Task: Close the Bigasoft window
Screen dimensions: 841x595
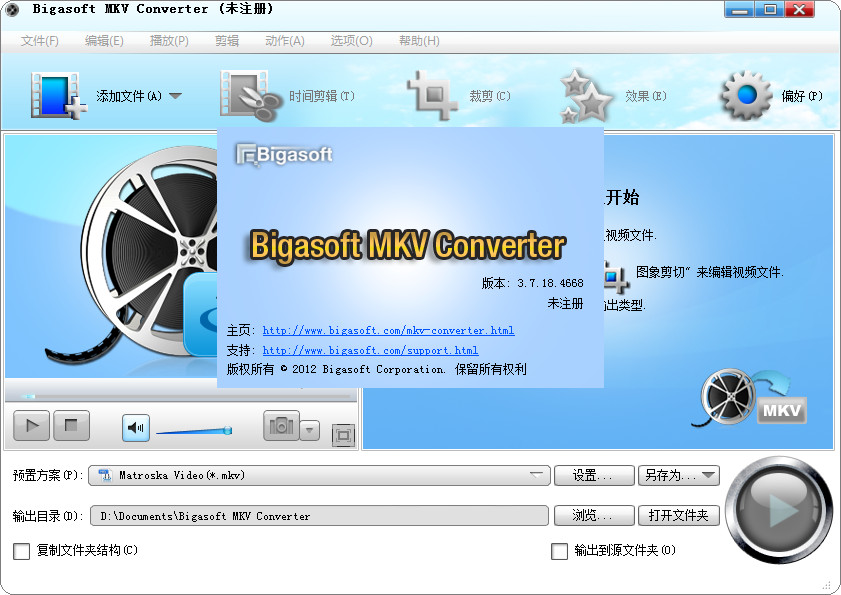Action: click(x=800, y=9)
